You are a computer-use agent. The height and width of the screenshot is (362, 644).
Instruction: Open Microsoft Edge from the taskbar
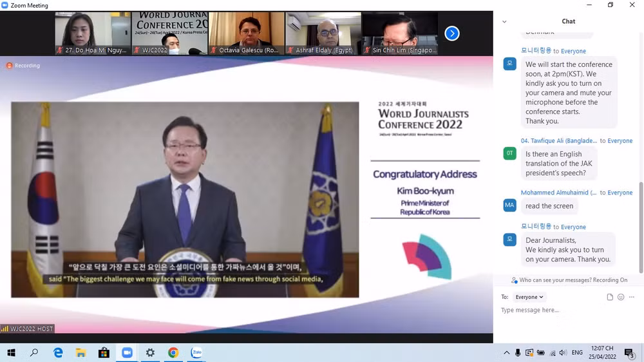(58, 352)
